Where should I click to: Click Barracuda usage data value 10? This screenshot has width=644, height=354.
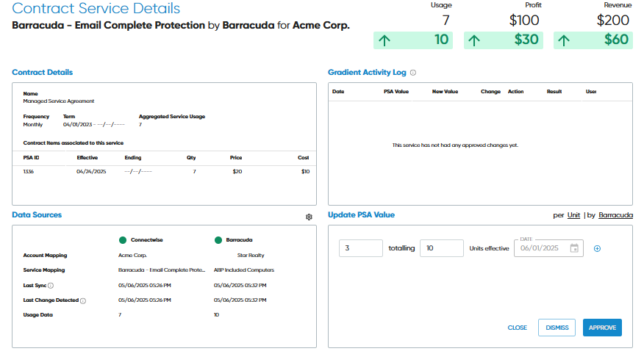216,314
